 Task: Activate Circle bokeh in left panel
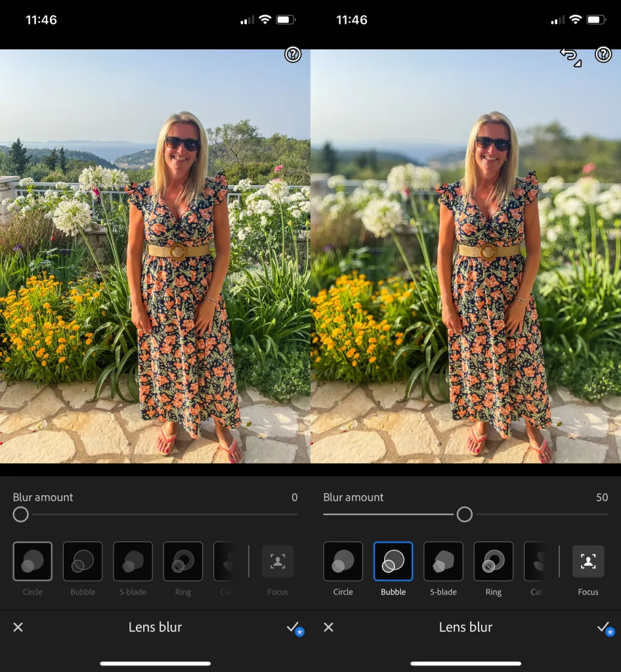click(32, 562)
